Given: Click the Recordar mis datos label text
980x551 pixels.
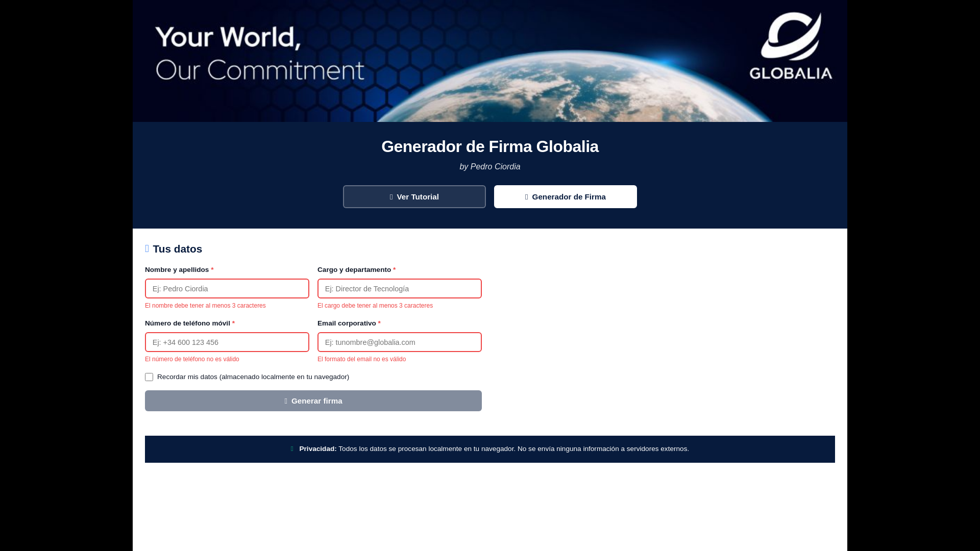Looking at the screenshot, I should [x=253, y=377].
